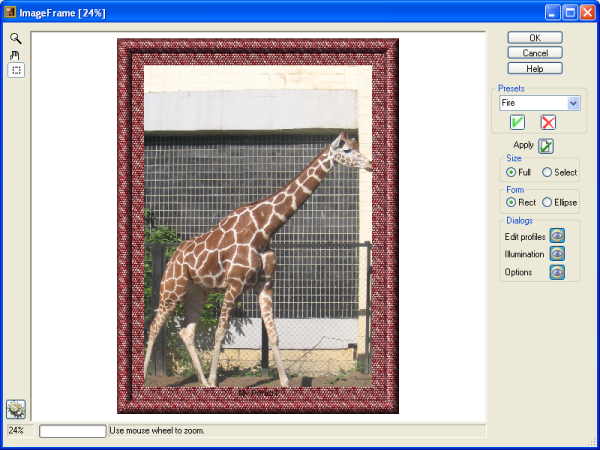The width and height of the screenshot is (600, 450).
Task: Open Help for ImageFrame
Action: click(x=535, y=68)
